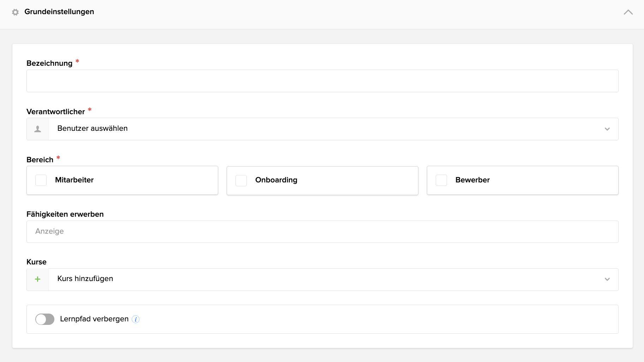Screen dimensions: 644x362
Task: Click the green plus icon in Kurse
Action: pos(38,279)
